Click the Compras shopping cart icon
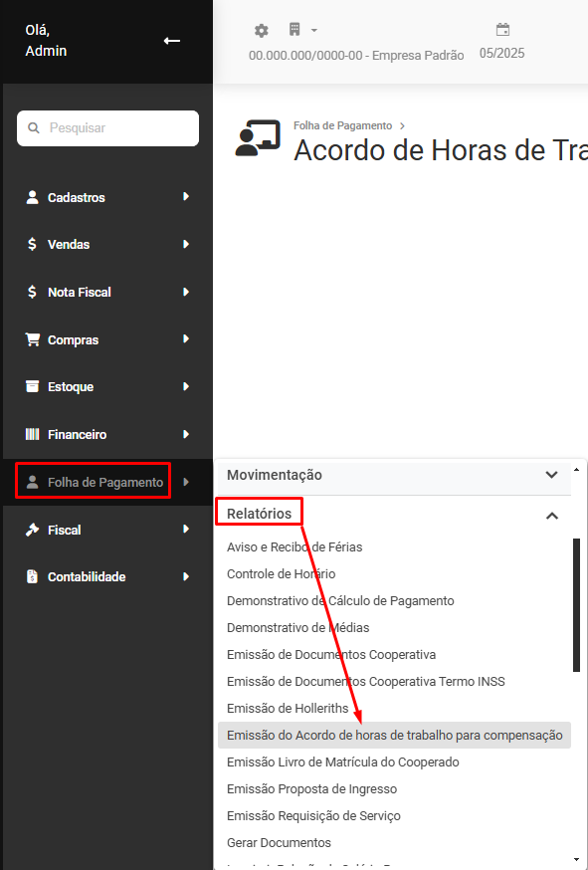 (33, 339)
